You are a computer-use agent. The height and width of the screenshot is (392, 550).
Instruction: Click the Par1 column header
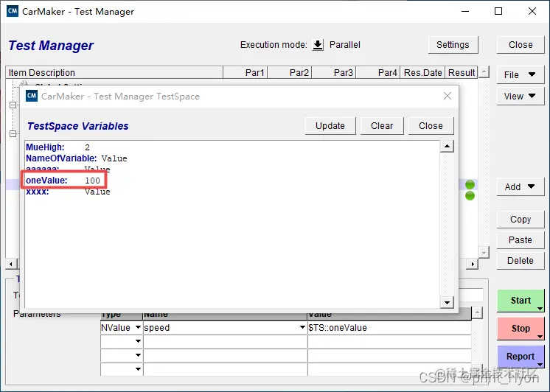pyautogui.click(x=246, y=73)
